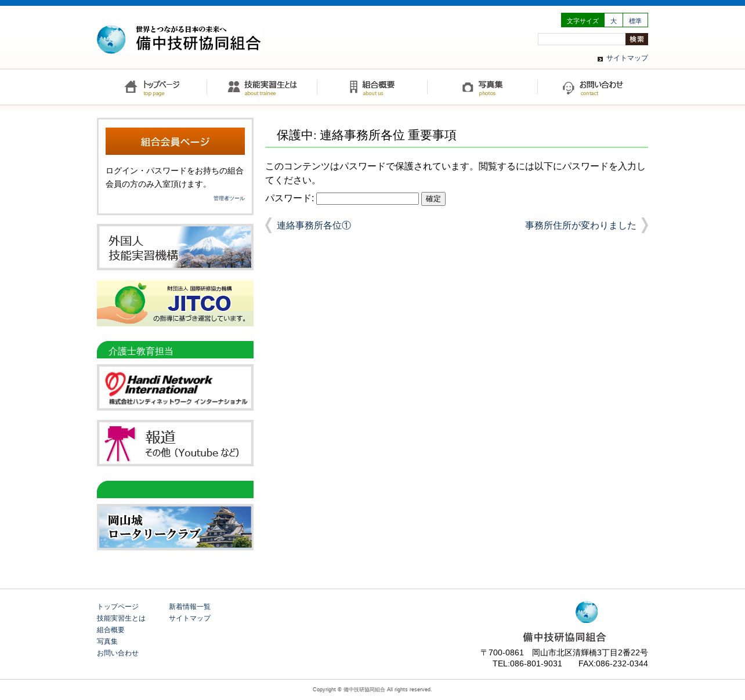This screenshot has width=745, height=700.
Task: Click the 備中技研協同組合 header title
Action: tap(198, 43)
